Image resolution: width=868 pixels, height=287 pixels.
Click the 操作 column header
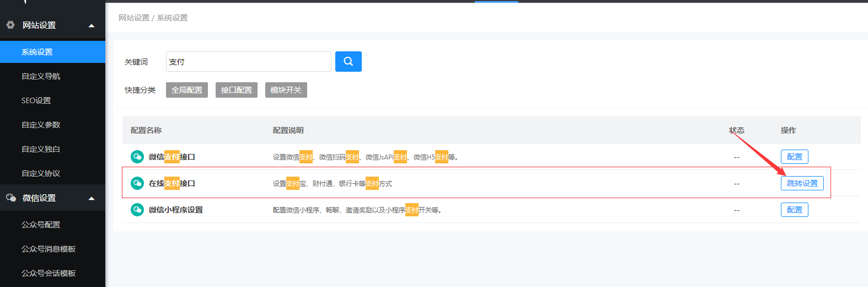pyautogui.click(x=789, y=130)
